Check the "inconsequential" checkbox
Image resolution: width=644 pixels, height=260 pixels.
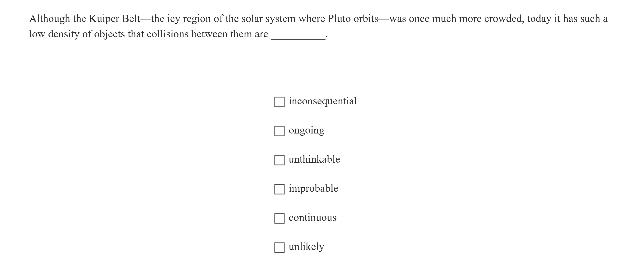[x=279, y=102]
